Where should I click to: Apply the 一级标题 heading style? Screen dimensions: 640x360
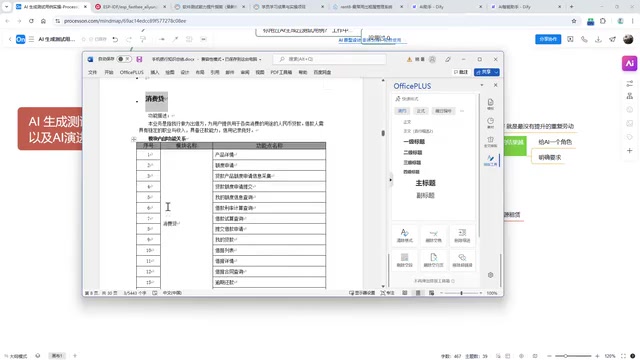[x=414, y=142]
